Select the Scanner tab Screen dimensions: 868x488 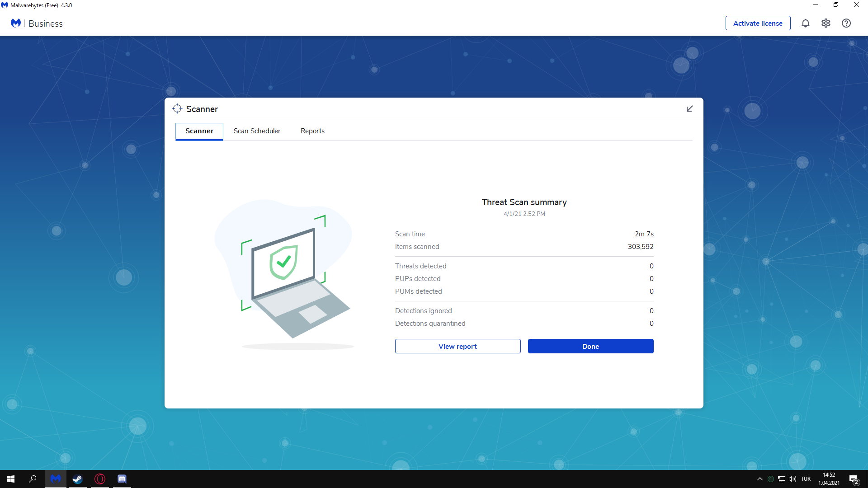coord(199,131)
